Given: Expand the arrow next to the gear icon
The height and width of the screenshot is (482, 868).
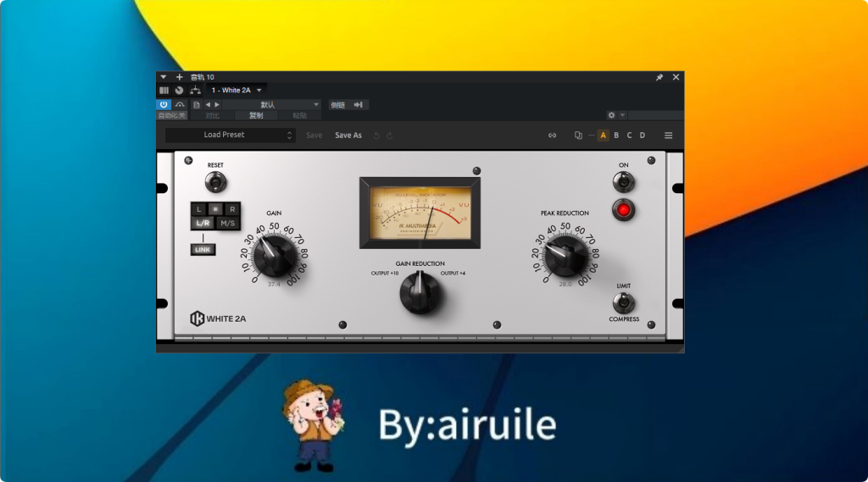Looking at the screenshot, I should point(623,115).
